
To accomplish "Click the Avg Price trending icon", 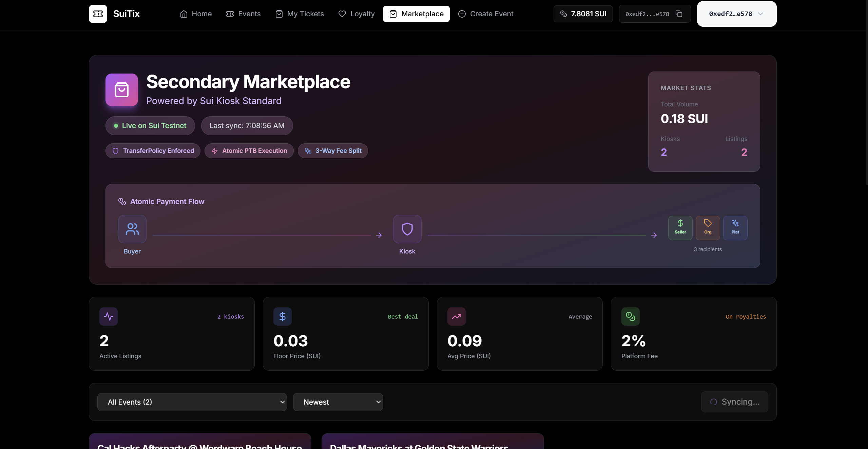I will (456, 317).
